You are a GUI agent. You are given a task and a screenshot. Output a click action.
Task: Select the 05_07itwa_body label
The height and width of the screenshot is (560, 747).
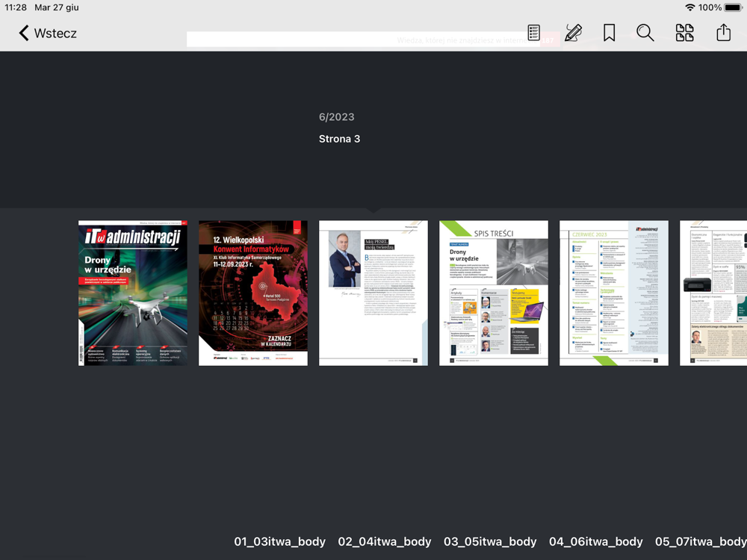coord(701,541)
